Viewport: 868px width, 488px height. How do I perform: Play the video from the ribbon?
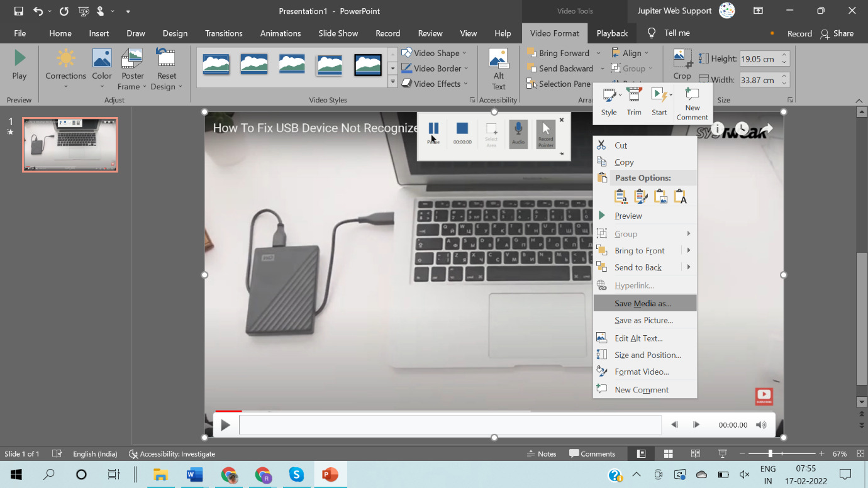(x=19, y=66)
